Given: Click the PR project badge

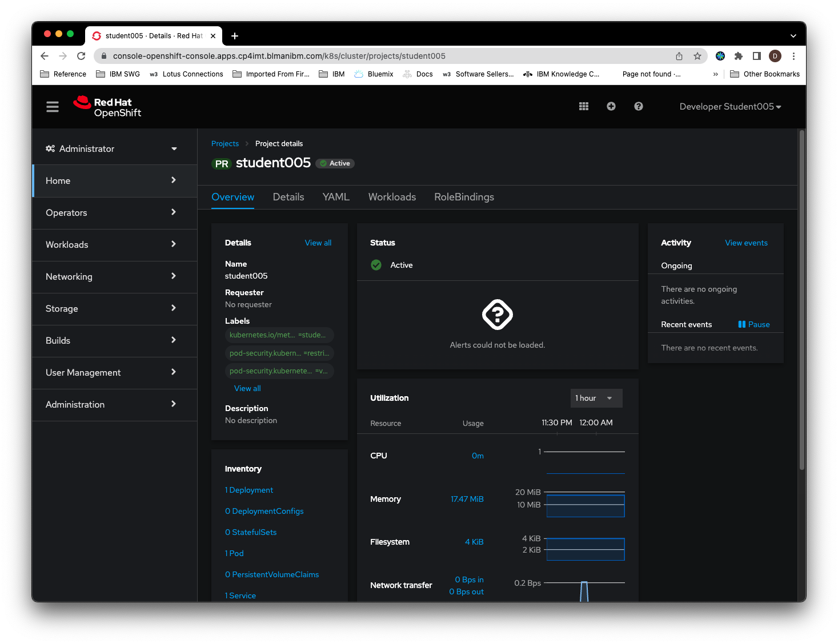Looking at the screenshot, I should 222,164.
